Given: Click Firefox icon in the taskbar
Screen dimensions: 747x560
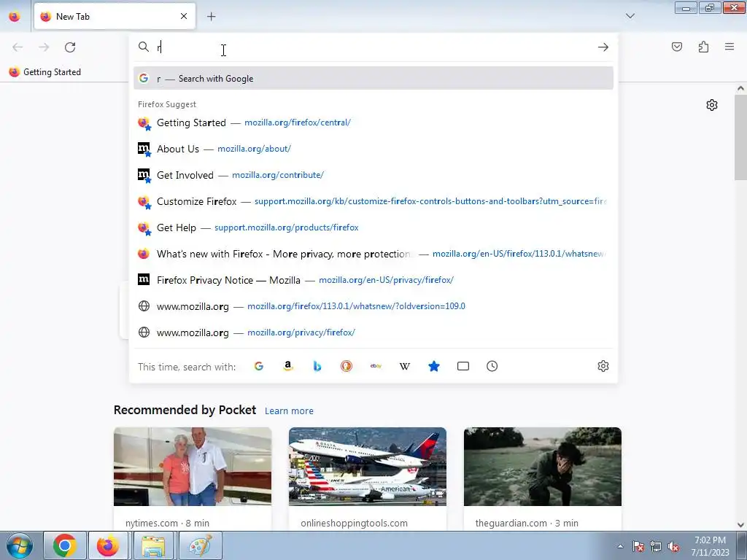Looking at the screenshot, I should (108, 545).
